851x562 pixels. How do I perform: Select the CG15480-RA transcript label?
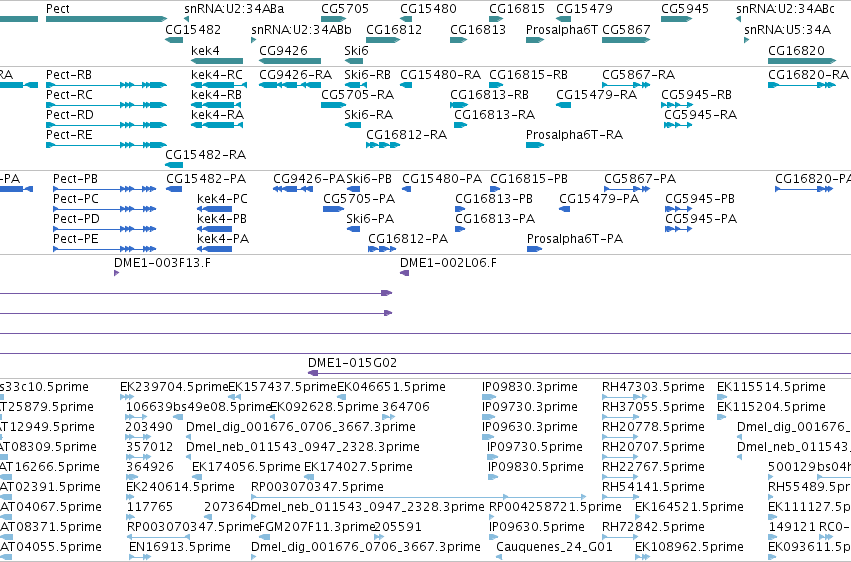pos(440,74)
